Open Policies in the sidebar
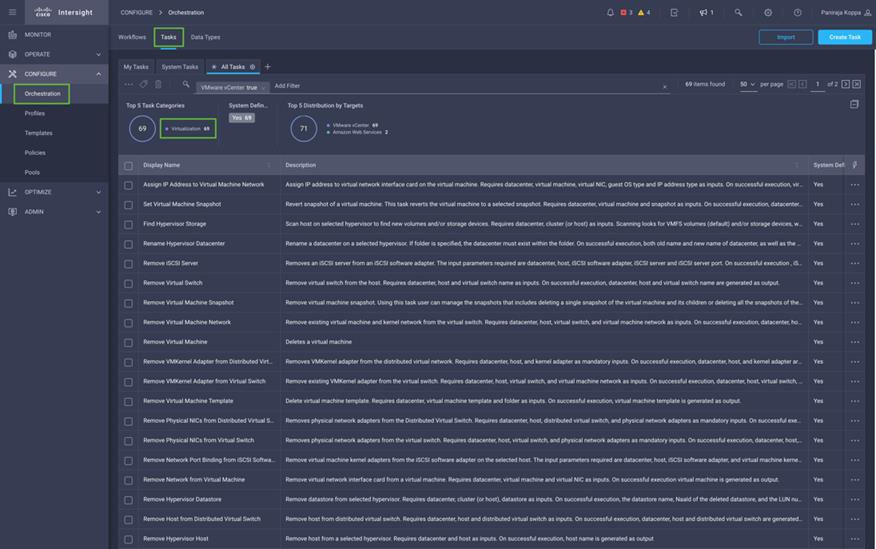Image resolution: width=876 pixels, height=549 pixels. pos(35,152)
